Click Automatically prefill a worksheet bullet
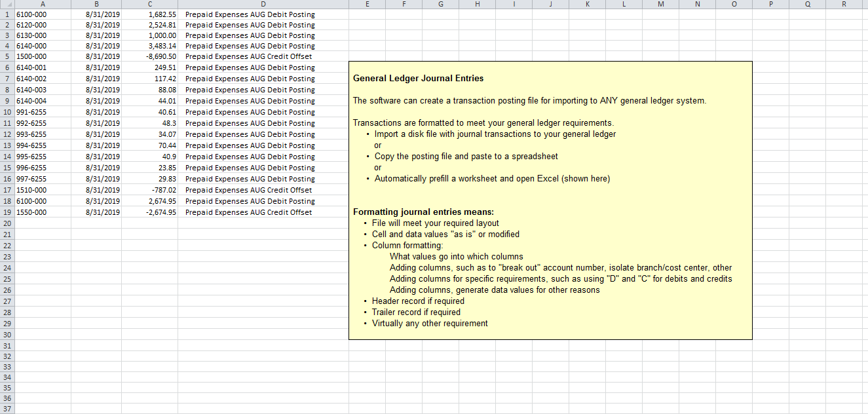 coord(492,179)
